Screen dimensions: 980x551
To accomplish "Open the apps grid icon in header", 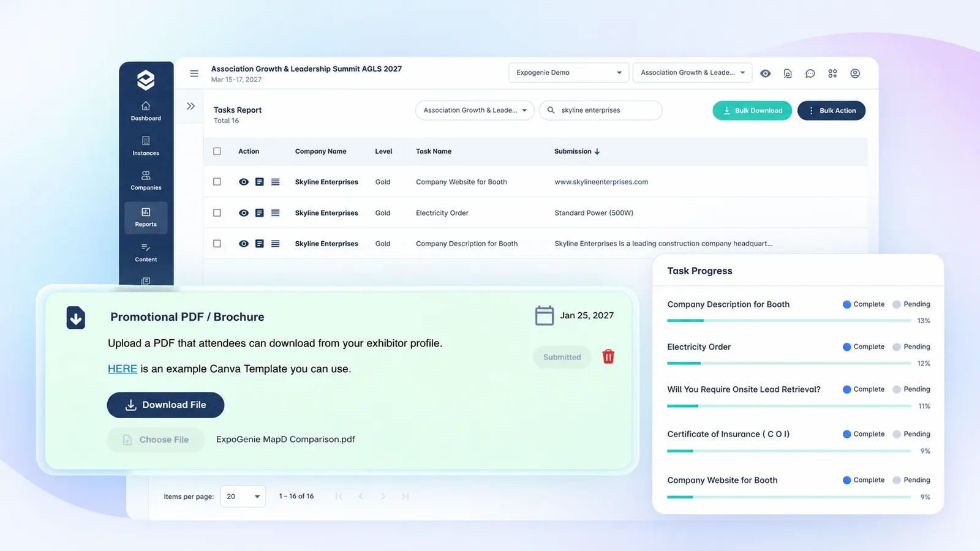I will pos(832,73).
